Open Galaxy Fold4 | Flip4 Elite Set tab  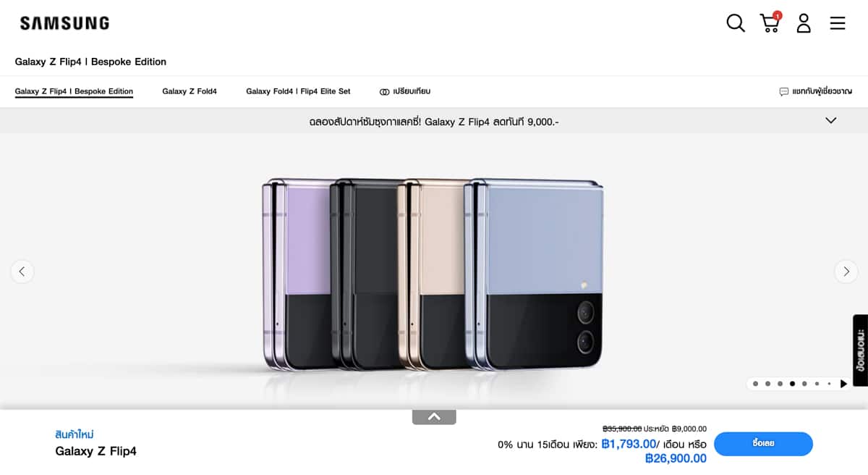(x=298, y=91)
